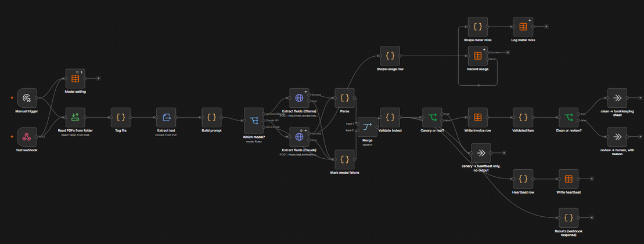Screen dimensions: 644x244
Task: Select the Shape usage row node
Action: (390, 56)
